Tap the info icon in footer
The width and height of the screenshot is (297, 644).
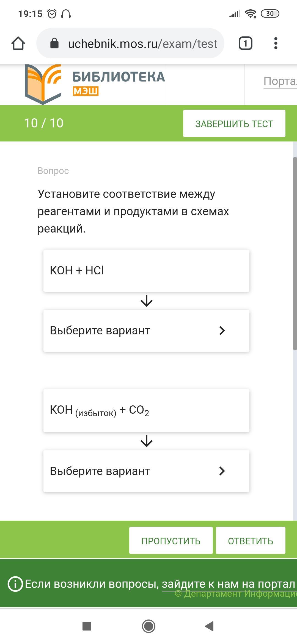pyautogui.click(x=15, y=584)
